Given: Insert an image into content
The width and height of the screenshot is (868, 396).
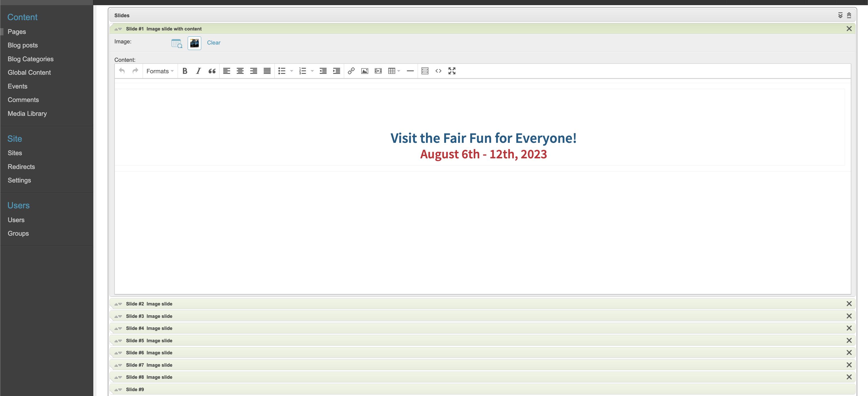Looking at the screenshot, I should 365,71.
